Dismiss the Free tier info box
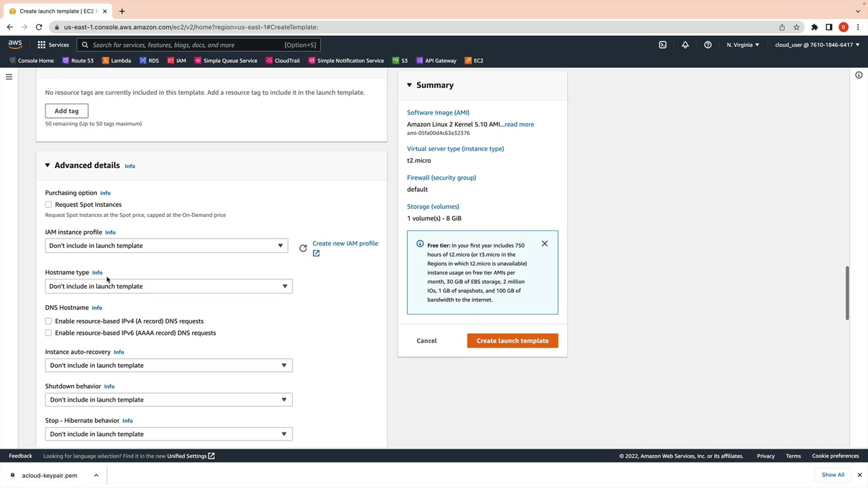The width and height of the screenshot is (868, 488). [545, 243]
